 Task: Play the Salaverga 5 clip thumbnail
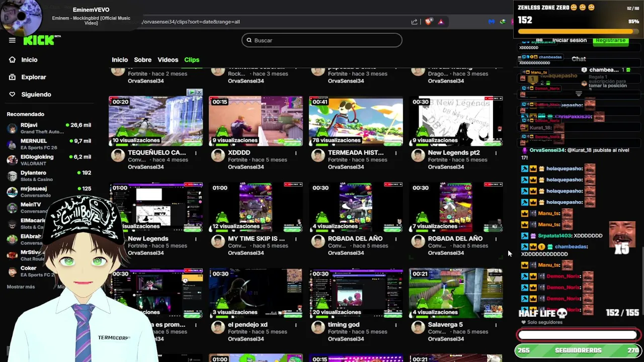[x=456, y=293]
